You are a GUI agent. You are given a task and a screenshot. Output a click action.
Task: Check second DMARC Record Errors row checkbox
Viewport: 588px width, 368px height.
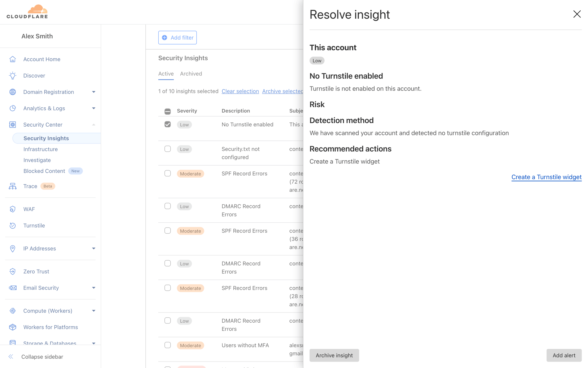click(168, 263)
